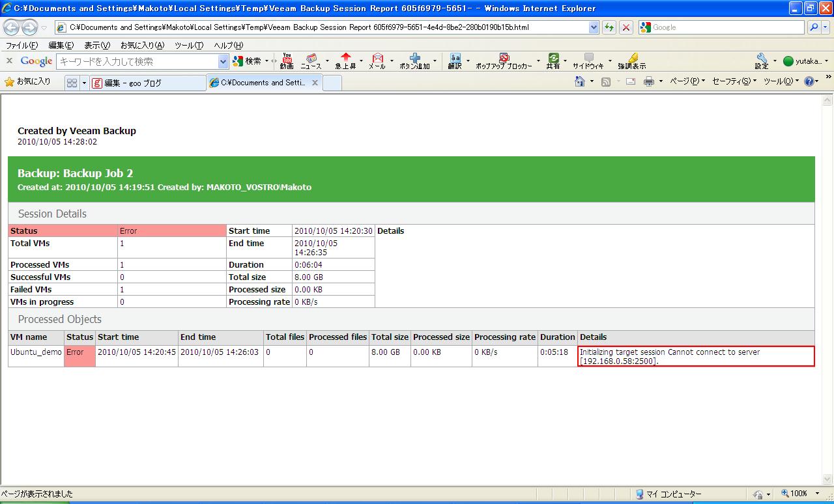Click the refresh button next to address bar
This screenshot has height=504, width=834.
[x=609, y=27]
